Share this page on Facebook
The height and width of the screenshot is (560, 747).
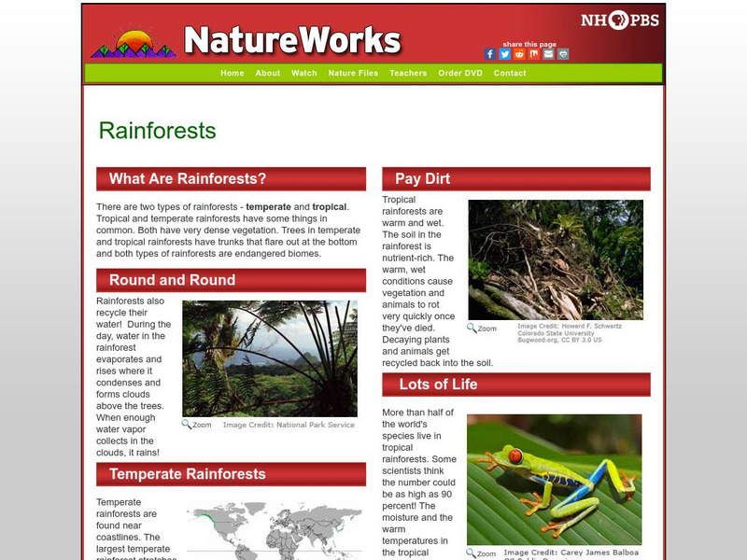pyautogui.click(x=490, y=54)
